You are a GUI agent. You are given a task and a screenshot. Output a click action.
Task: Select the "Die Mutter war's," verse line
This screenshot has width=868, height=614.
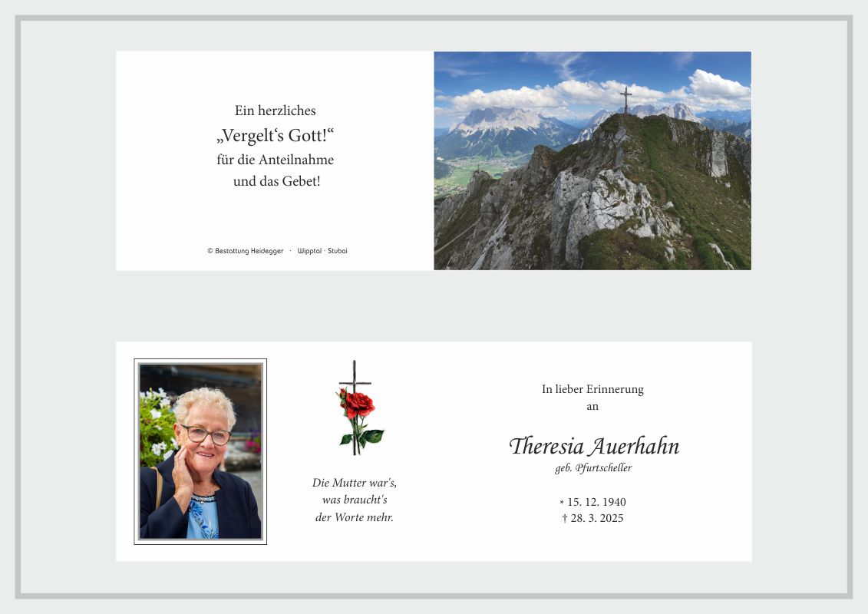(x=354, y=483)
